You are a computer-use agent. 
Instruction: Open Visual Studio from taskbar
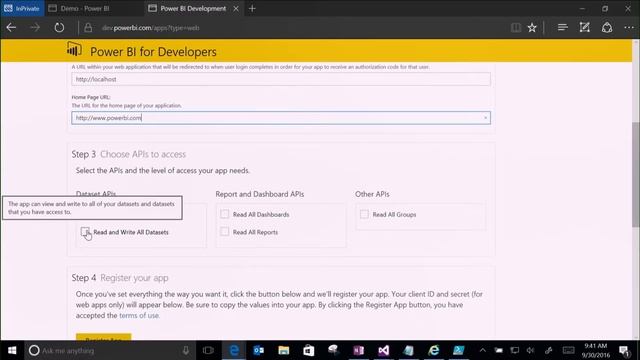pos(383,350)
